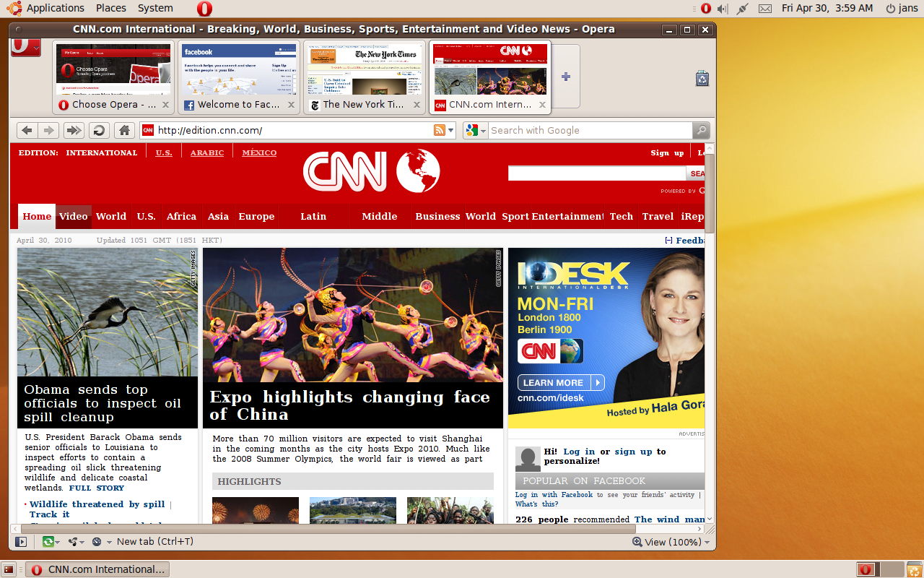The height and width of the screenshot is (578, 924).
Task: Switch to the Welcome to Facebook tab
Action: click(239, 77)
